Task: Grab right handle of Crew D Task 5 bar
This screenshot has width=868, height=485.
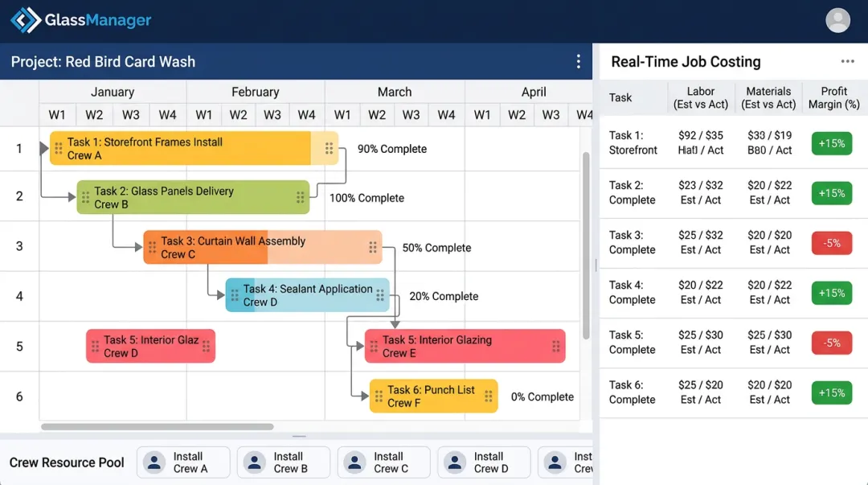Action: pos(206,347)
